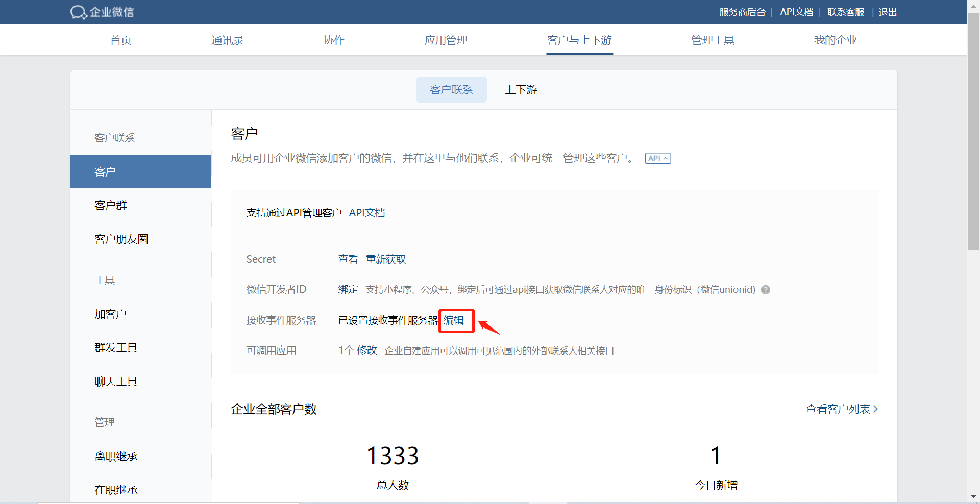Click 重新获取 to regenerate the Secret
980x504 pixels.
pos(386,260)
